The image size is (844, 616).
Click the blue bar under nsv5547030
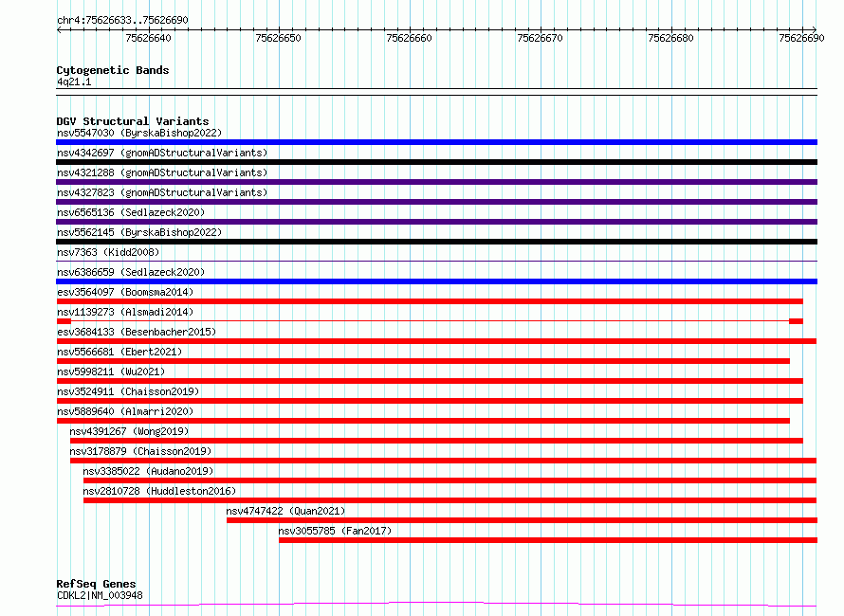tap(436, 142)
